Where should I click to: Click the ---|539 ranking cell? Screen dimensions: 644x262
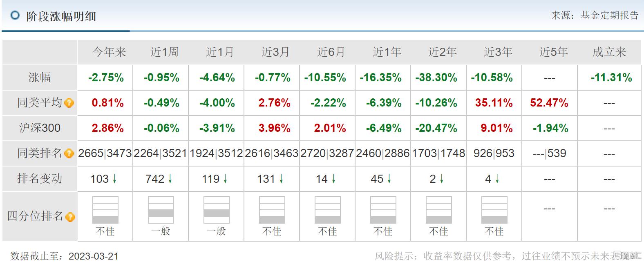(x=550, y=153)
